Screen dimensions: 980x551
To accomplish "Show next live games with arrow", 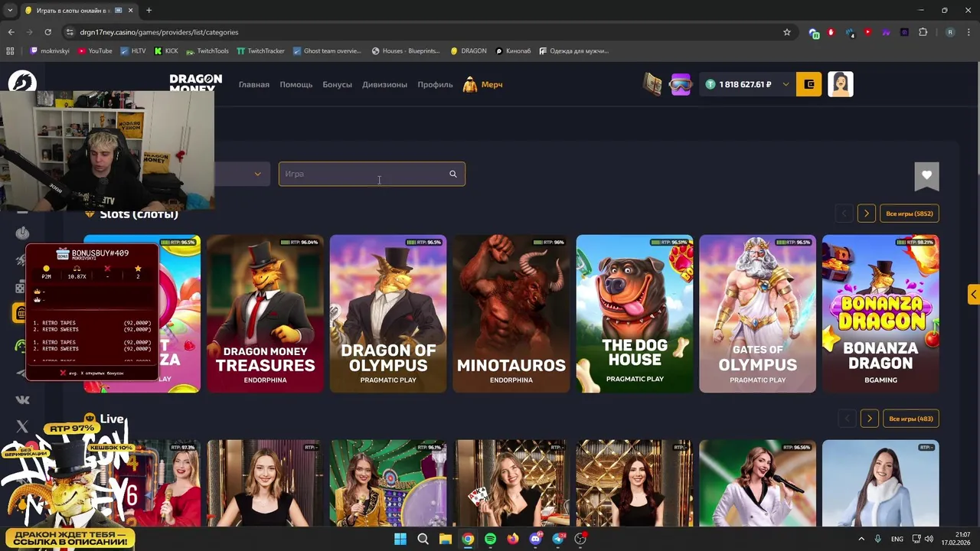I will pyautogui.click(x=869, y=419).
